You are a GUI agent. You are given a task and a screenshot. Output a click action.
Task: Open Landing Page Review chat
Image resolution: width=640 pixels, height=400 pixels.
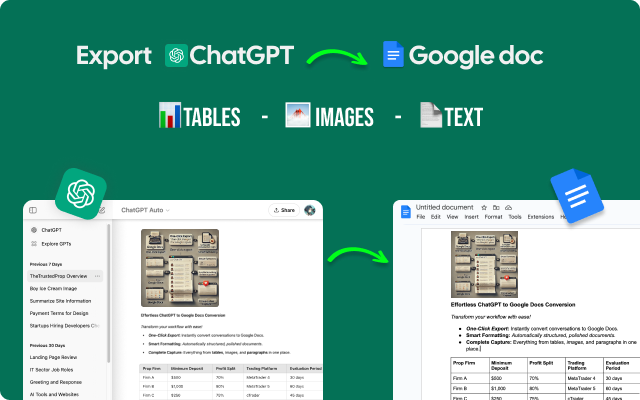pos(53,357)
